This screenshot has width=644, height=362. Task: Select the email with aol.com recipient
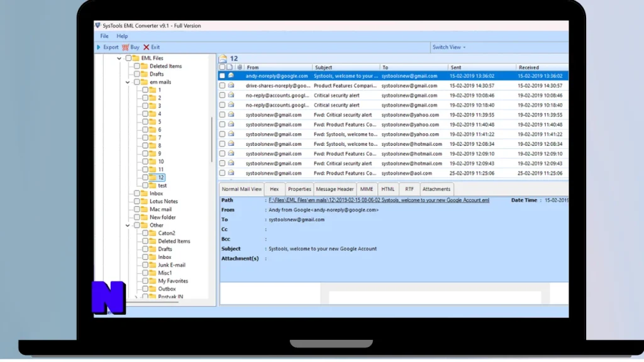[393, 173]
